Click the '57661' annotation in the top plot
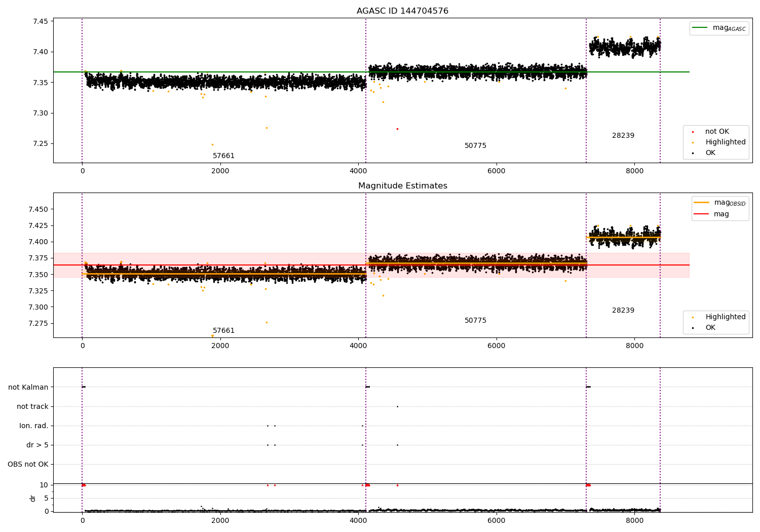The height and width of the screenshot is (532, 760). [223, 156]
